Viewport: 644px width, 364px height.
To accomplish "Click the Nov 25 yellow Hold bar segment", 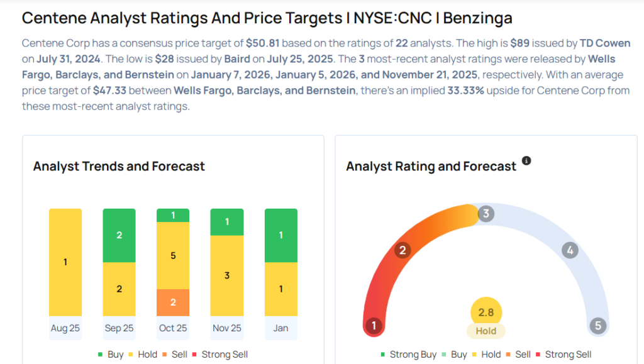I will pyautogui.click(x=227, y=275).
